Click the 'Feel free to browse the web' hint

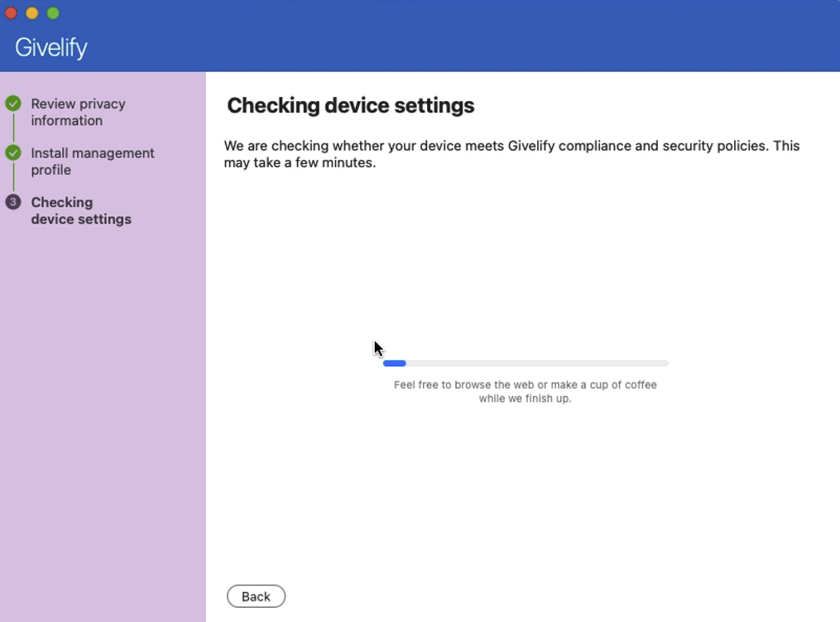pyautogui.click(x=525, y=392)
